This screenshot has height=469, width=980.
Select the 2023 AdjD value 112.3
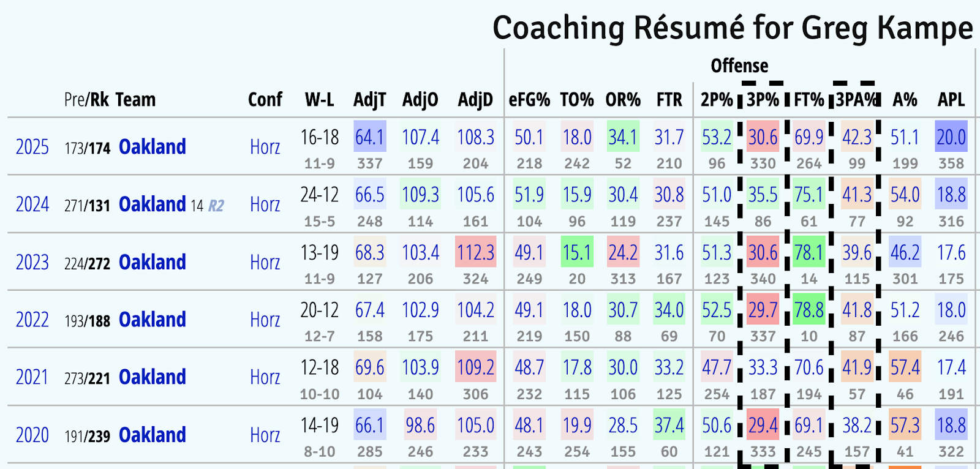tap(475, 252)
